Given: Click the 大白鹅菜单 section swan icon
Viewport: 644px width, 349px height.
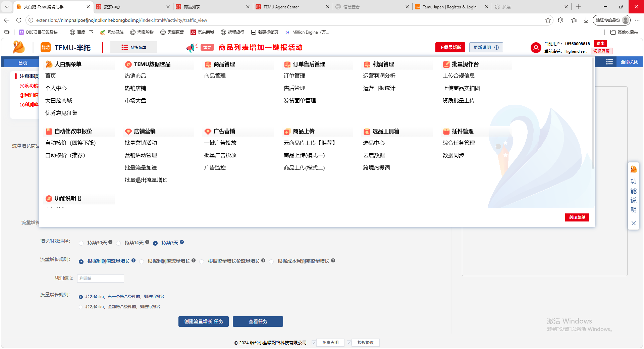Looking at the screenshot, I should [x=49, y=64].
